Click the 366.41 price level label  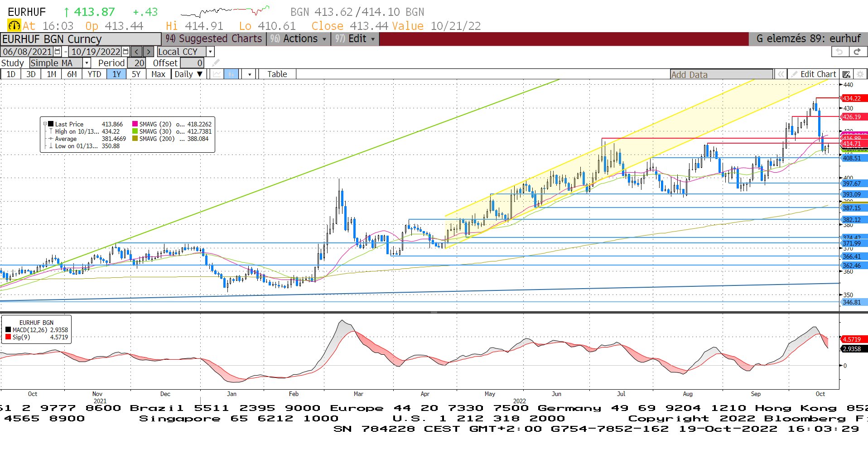854,256
